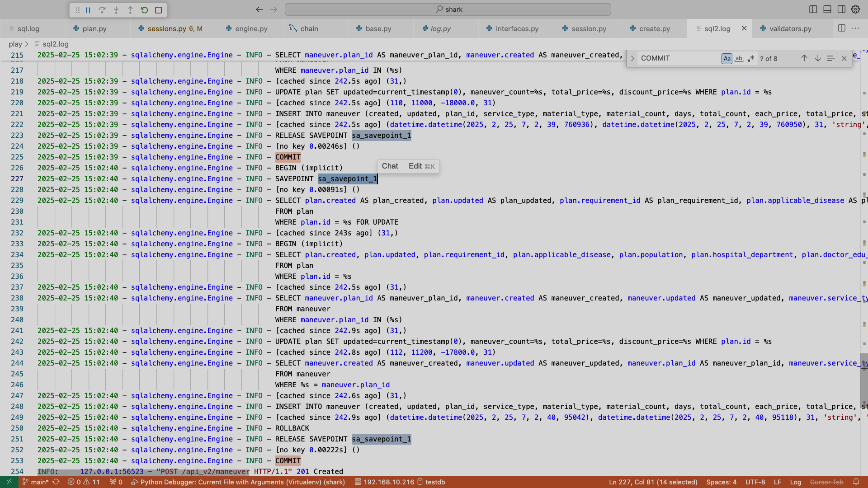Click highlighted COMMIT on line 225
This screenshot has width=868, height=488.
[288, 157]
